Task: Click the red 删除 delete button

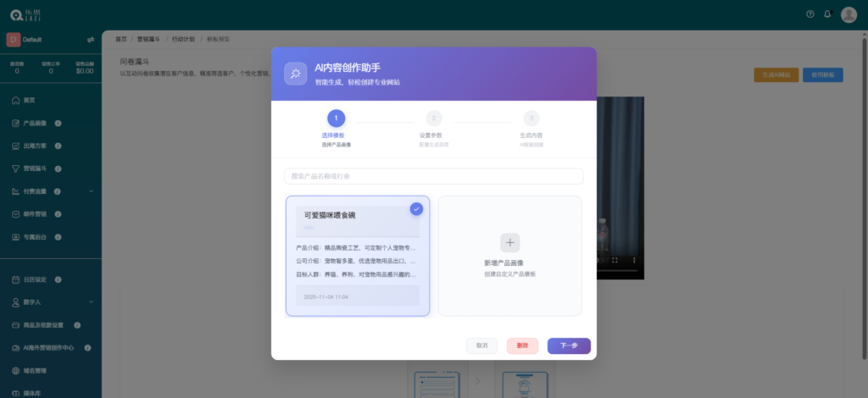Action: (522, 345)
